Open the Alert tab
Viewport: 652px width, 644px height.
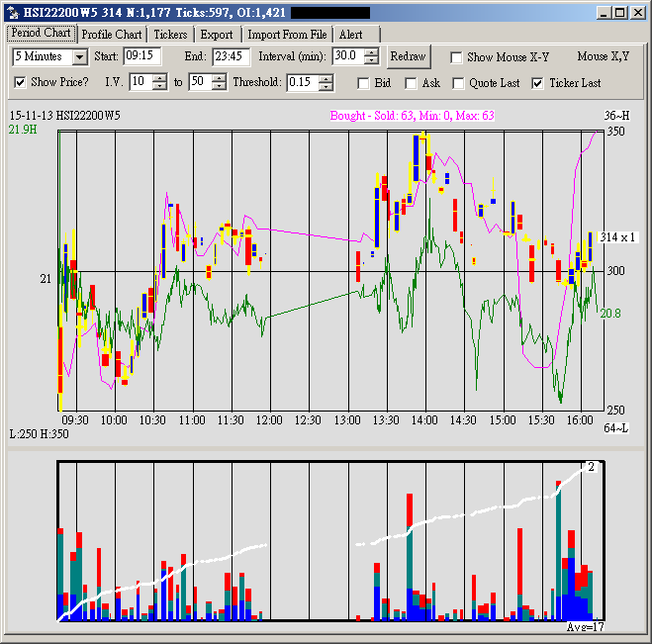pos(351,35)
